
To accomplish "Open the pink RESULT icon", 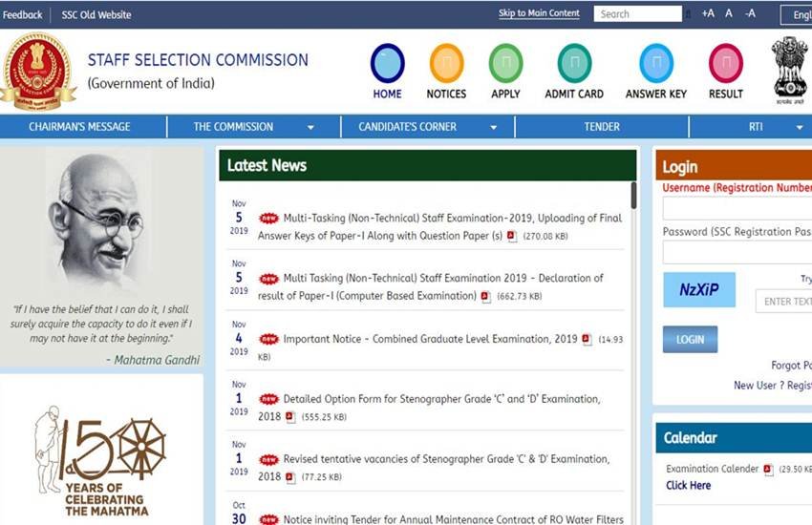I will click(x=725, y=64).
